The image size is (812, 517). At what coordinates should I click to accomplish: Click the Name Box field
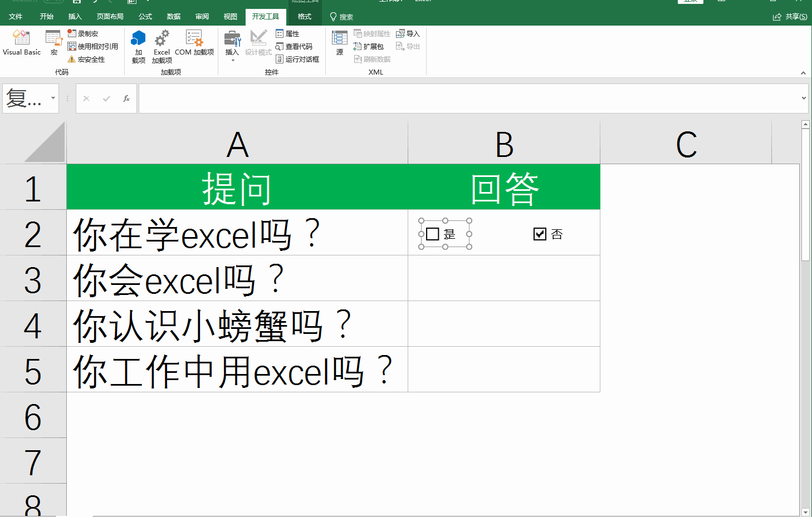[26, 99]
